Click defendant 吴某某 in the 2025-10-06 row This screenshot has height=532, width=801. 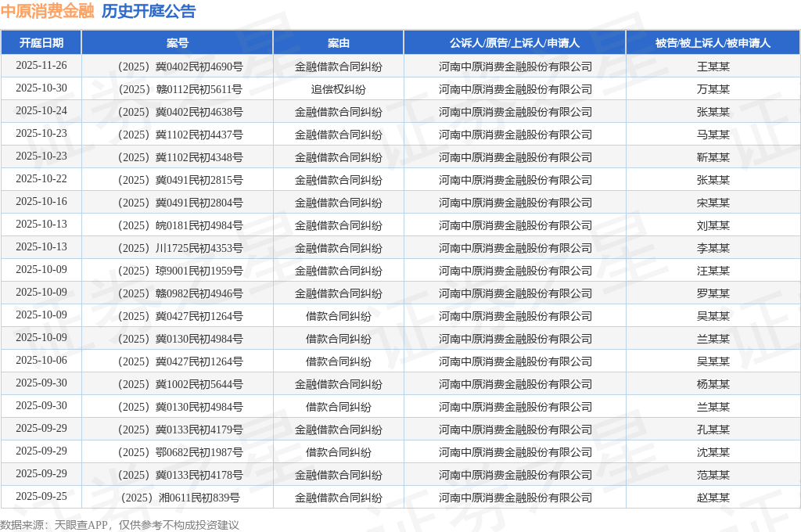(713, 361)
